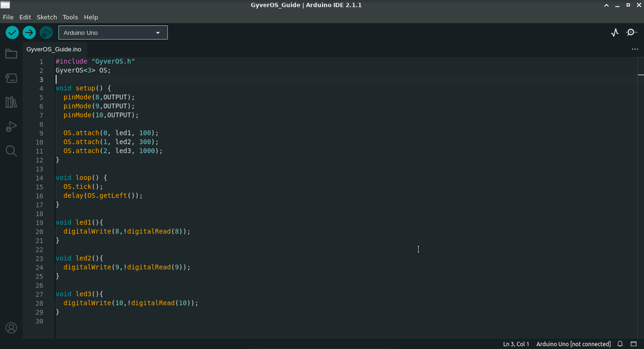Click the Ln 3, Col 1 status indicator

pos(516,344)
